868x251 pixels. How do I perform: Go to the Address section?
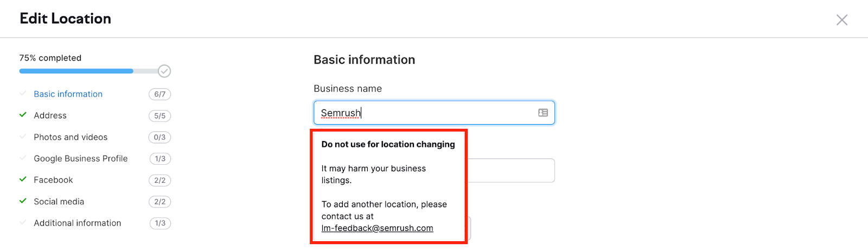coord(50,115)
